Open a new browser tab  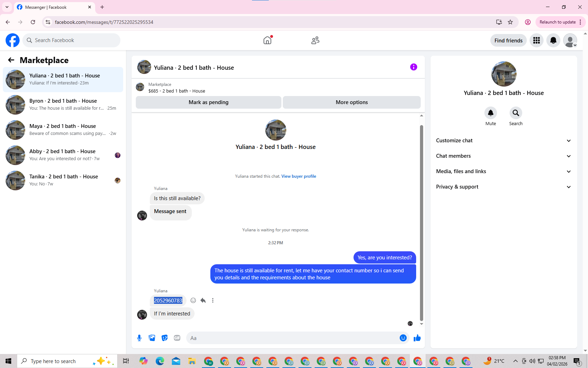pos(102,7)
